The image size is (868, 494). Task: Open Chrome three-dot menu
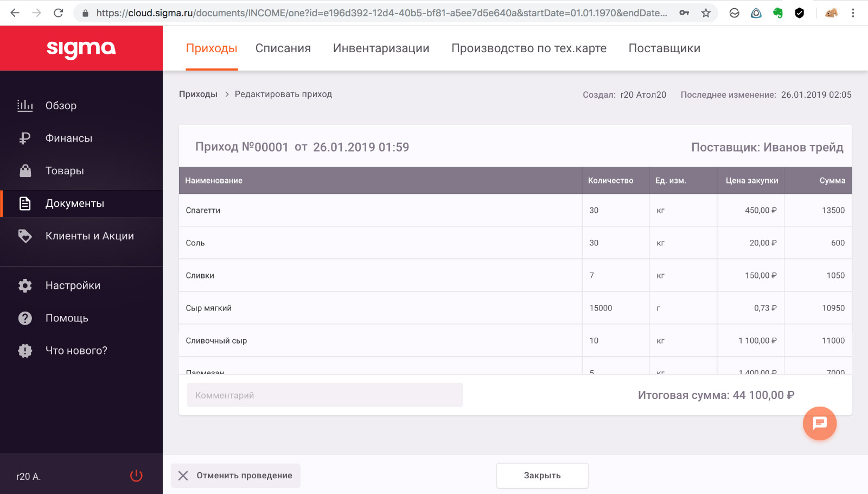[853, 13]
